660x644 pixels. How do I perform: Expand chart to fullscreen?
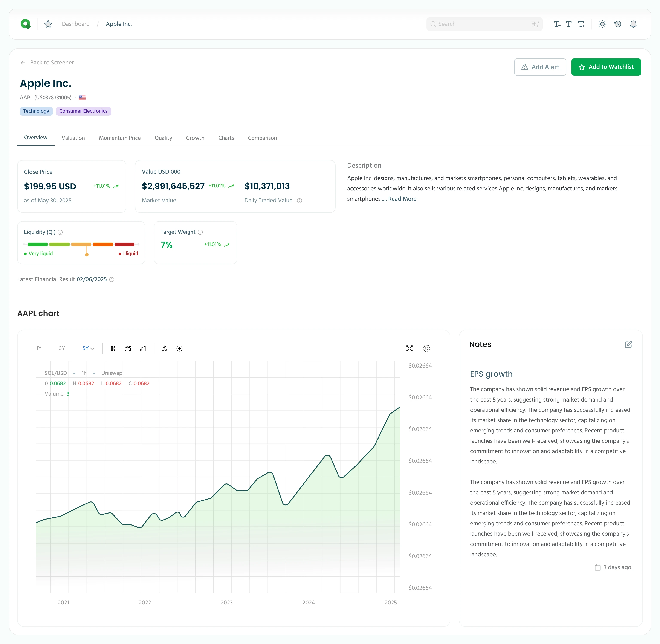coord(409,348)
